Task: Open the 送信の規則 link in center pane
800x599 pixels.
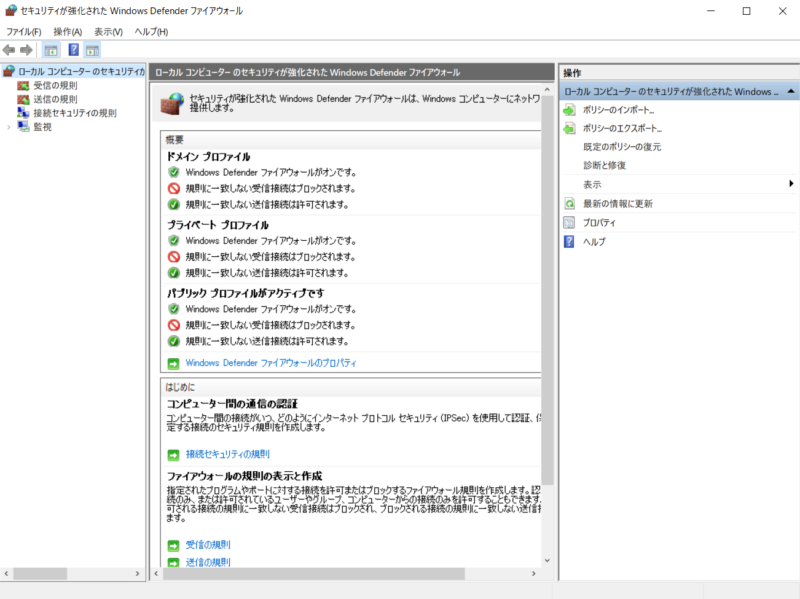Action: (x=208, y=562)
